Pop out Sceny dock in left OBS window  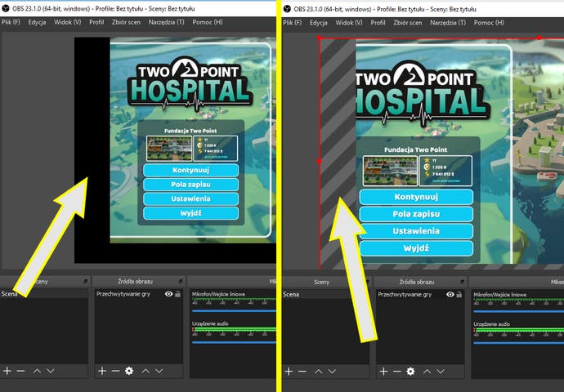click(86, 281)
